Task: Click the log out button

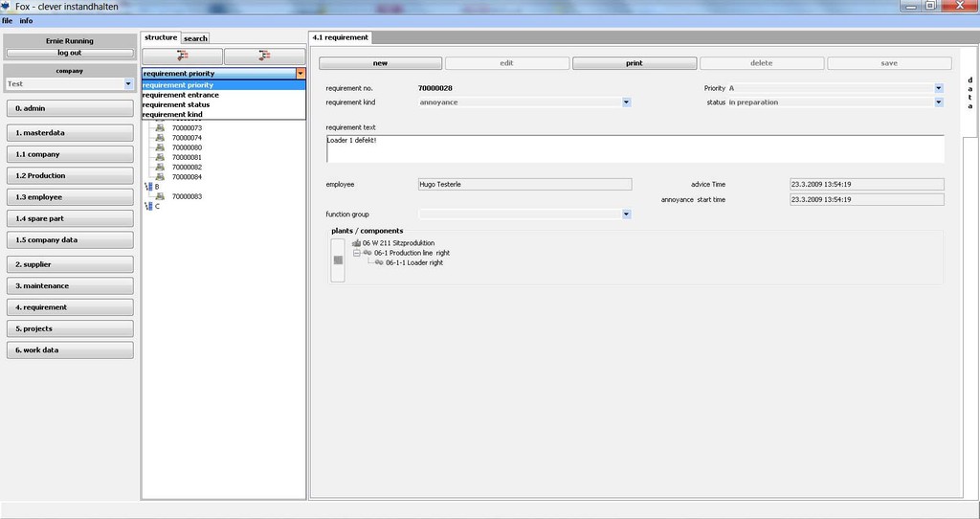Action: pyautogui.click(x=70, y=53)
